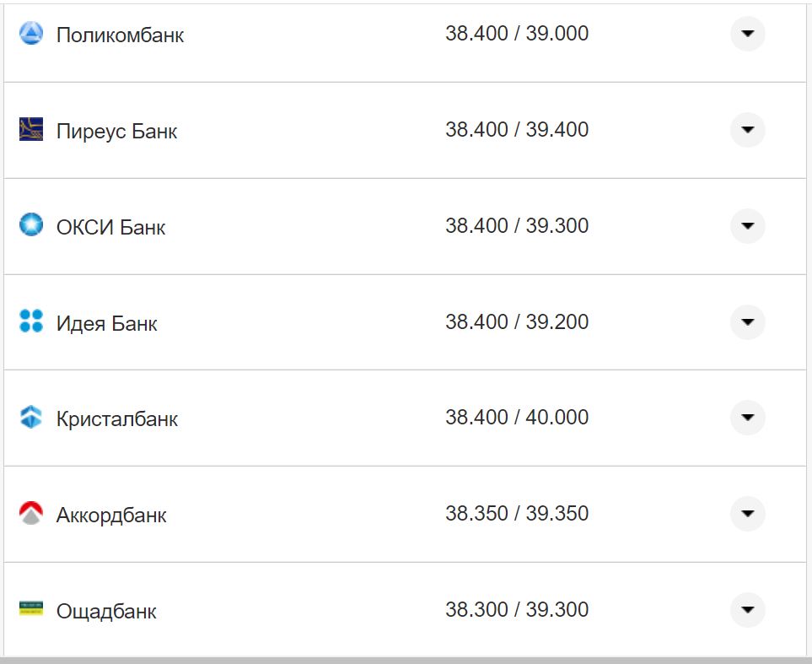Click the Аккордбанк logo icon
This screenshot has height=664, width=812.
[x=31, y=514]
